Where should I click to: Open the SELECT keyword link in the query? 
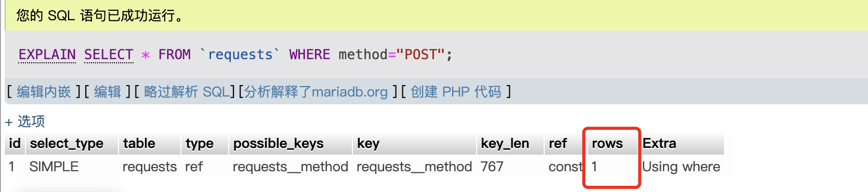coord(109,54)
